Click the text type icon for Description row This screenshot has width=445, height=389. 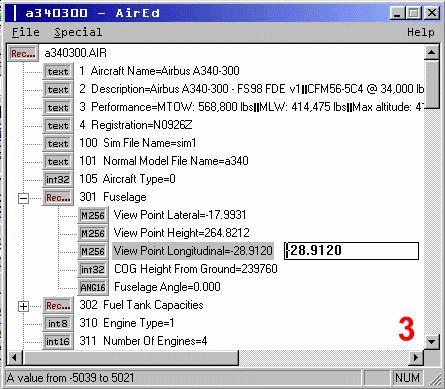pos(58,89)
